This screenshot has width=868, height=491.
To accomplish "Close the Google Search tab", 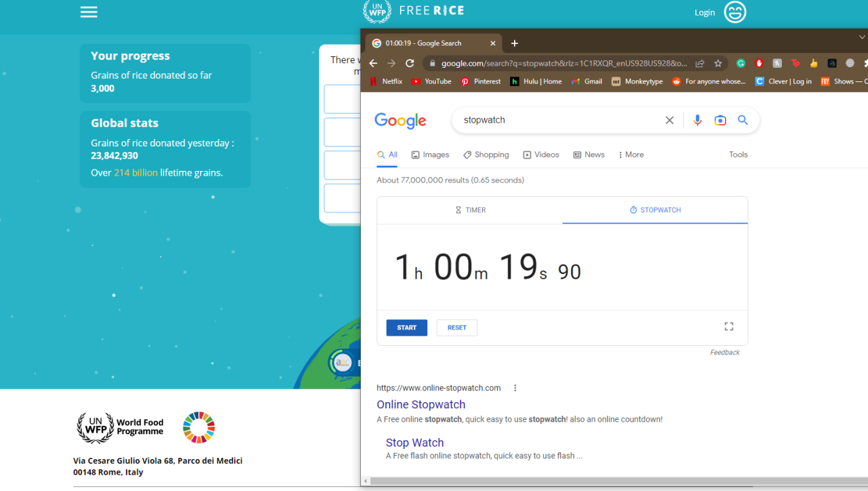I will 493,43.
